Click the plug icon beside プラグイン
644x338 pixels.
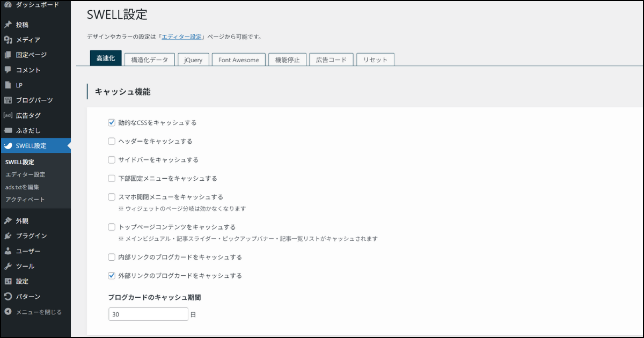8,236
